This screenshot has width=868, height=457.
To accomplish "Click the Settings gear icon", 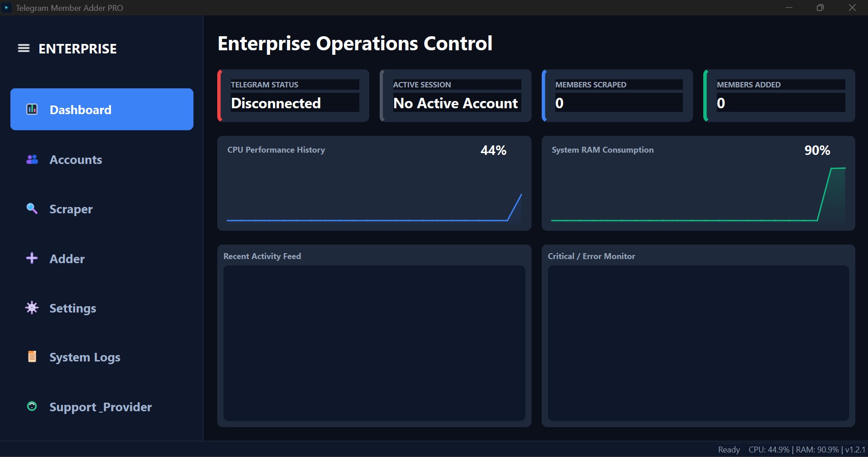I will [32, 308].
